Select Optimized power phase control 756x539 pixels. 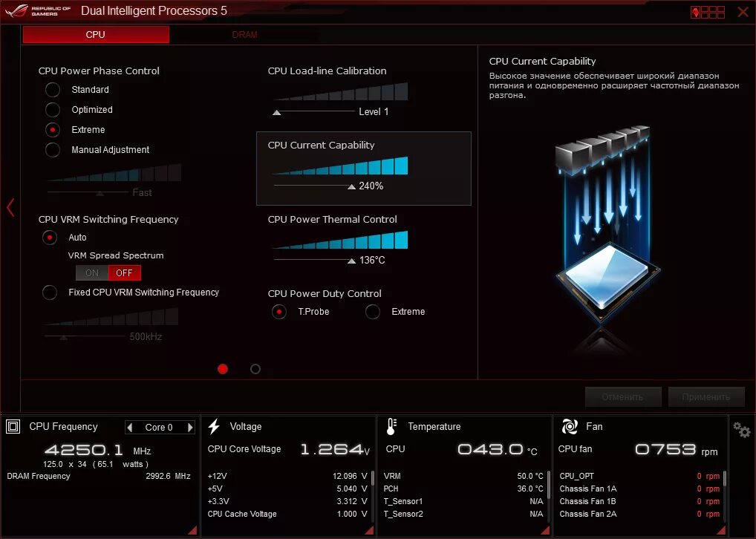tap(53, 110)
